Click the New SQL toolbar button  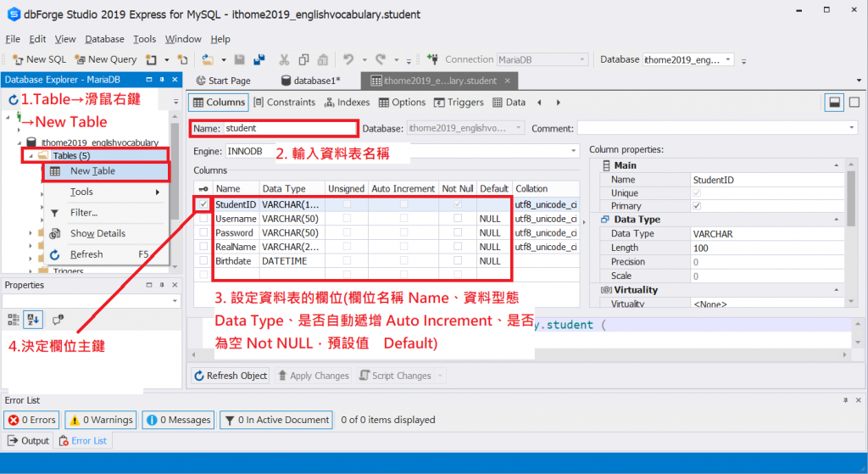click(x=39, y=59)
